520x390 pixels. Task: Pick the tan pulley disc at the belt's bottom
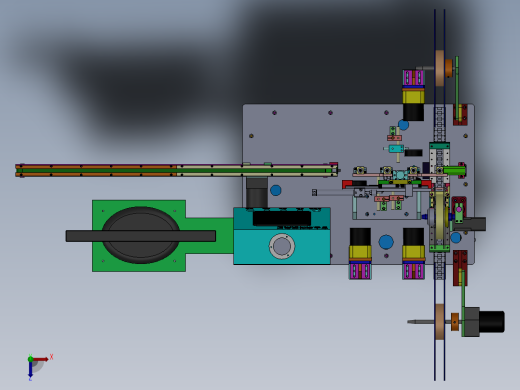(x=440, y=322)
